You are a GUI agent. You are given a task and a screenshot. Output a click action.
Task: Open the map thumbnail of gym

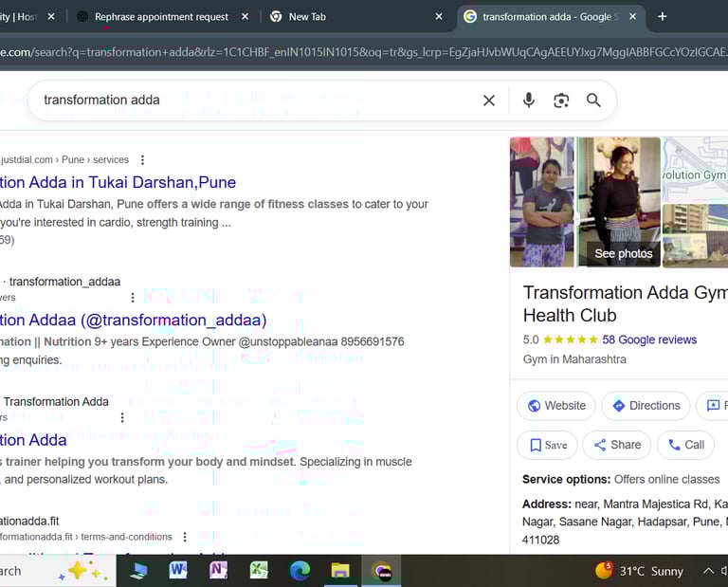click(695, 169)
